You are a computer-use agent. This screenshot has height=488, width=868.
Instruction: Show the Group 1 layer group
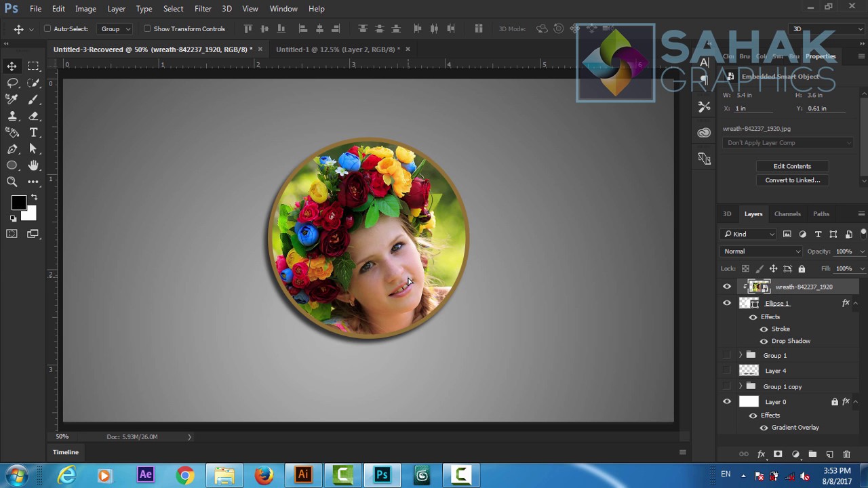pyautogui.click(x=727, y=355)
